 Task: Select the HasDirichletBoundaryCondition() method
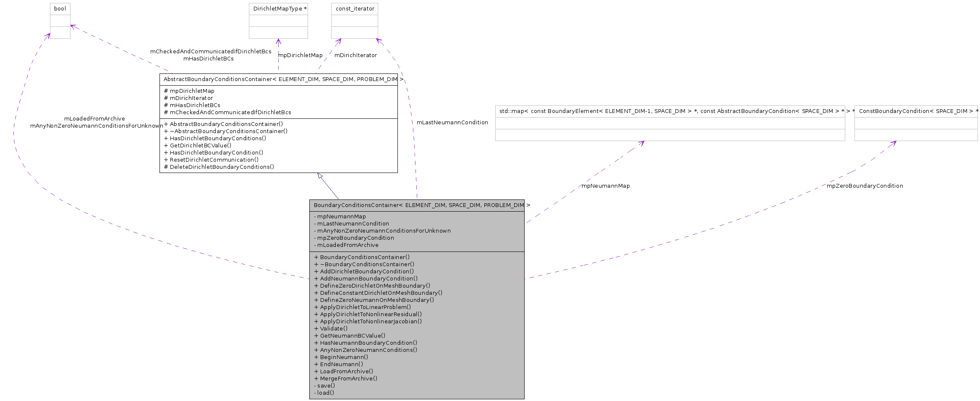pyautogui.click(x=214, y=153)
